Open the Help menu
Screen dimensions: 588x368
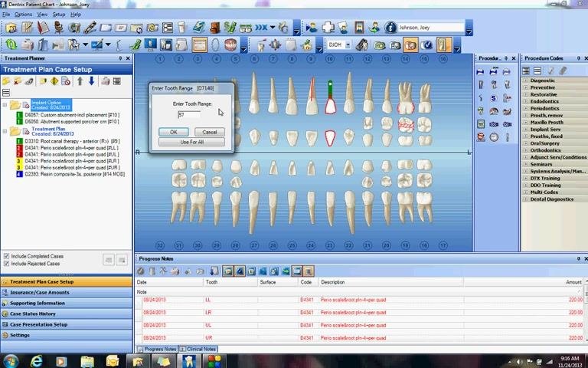pos(75,15)
